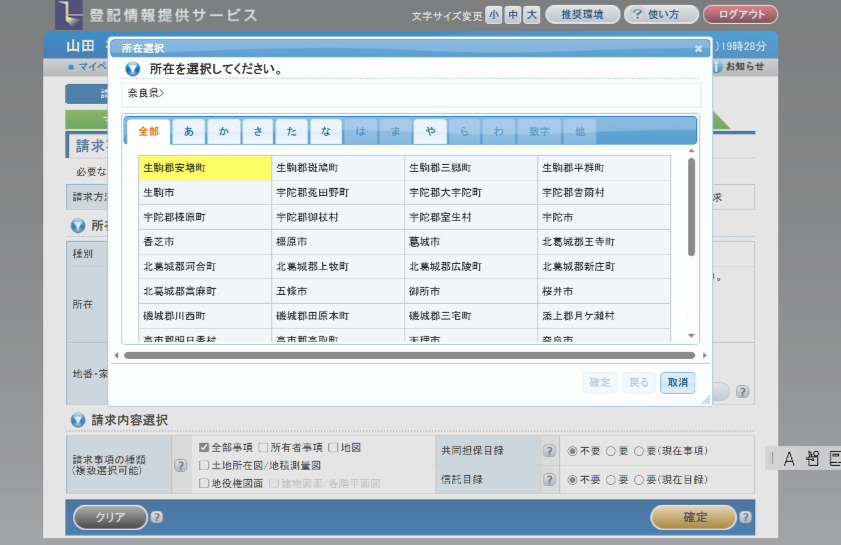Check the 所有者事項 checkbox
Screen dimensions: 841x545
pyautogui.click(x=263, y=448)
